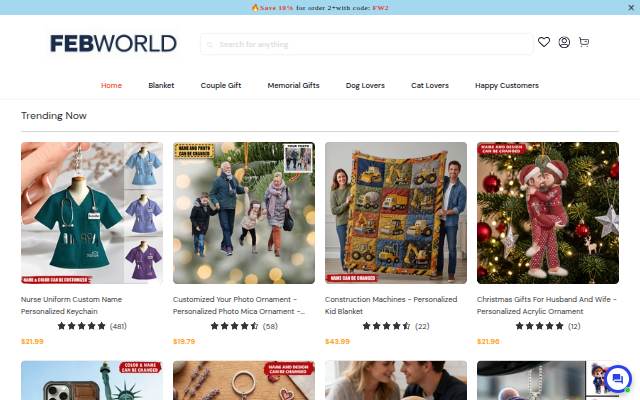Click 'Construction Machines - Personalized Kid Blanket' title

click(x=391, y=305)
